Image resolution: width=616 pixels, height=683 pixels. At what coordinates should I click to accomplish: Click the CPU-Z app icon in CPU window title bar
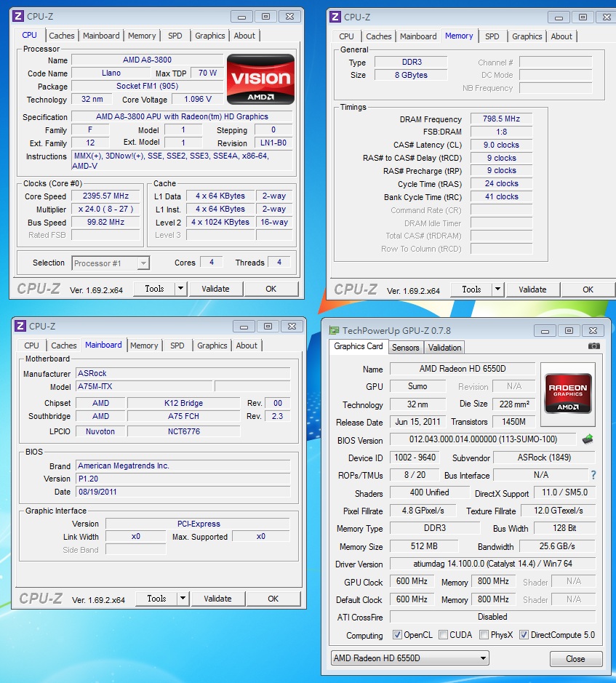pyautogui.click(x=18, y=16)
